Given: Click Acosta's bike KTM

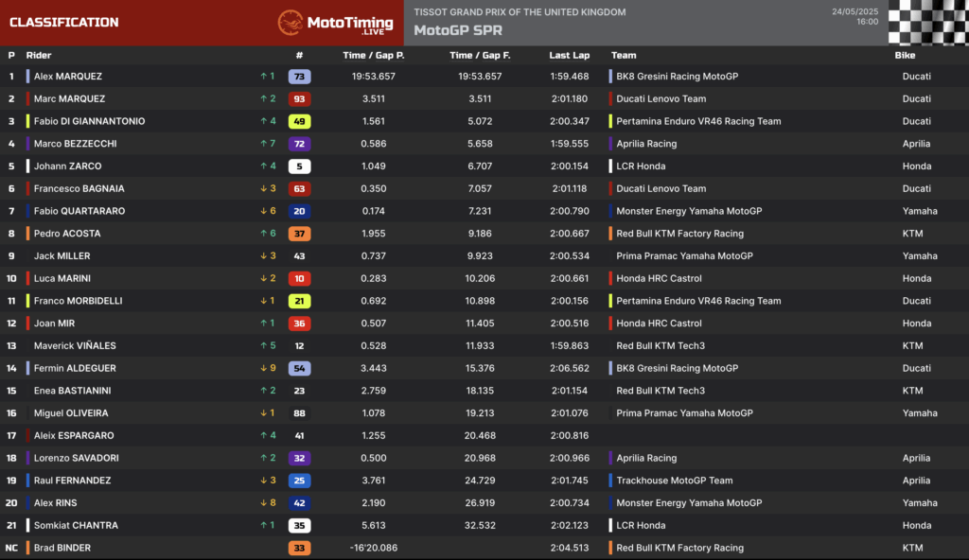Looking at the screenshot, I should 912,233.
